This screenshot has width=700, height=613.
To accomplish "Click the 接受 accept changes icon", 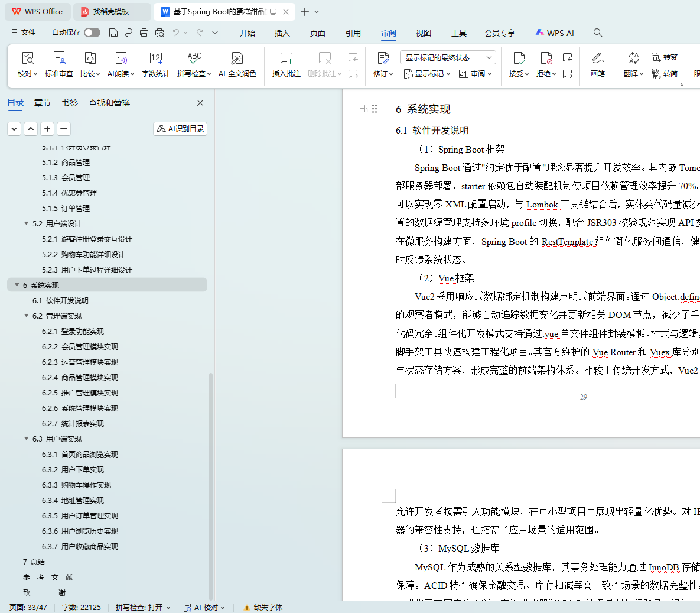I will (x=519, y=59).
